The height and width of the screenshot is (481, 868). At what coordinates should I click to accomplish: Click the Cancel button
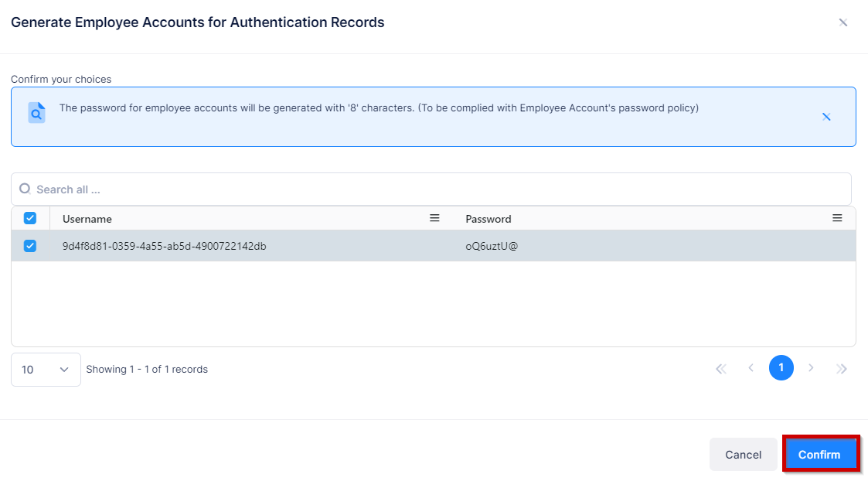[743, 454]
